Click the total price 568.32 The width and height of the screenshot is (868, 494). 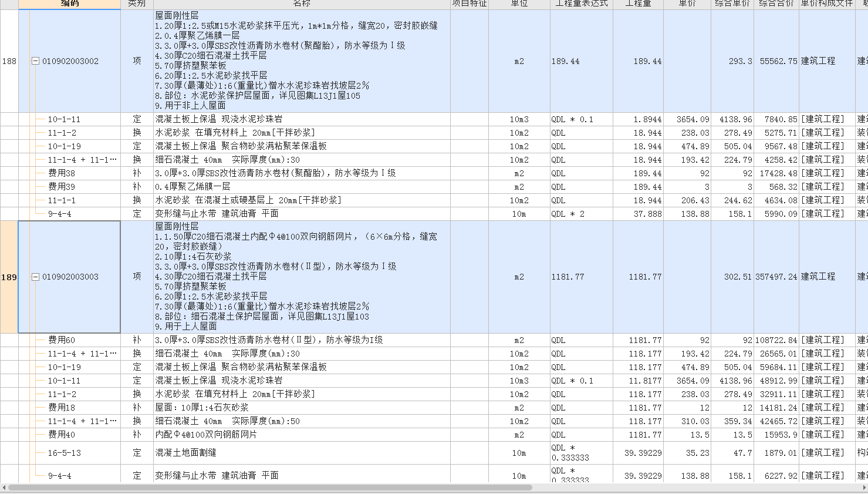(x=783, y=187)
